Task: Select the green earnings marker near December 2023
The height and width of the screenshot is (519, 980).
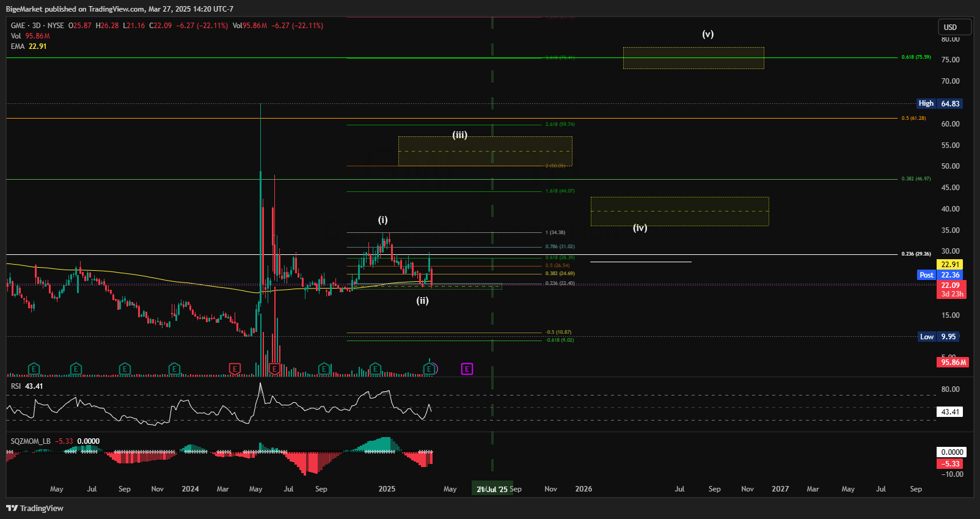Action: pyautogui.click(x=174, y=369)
